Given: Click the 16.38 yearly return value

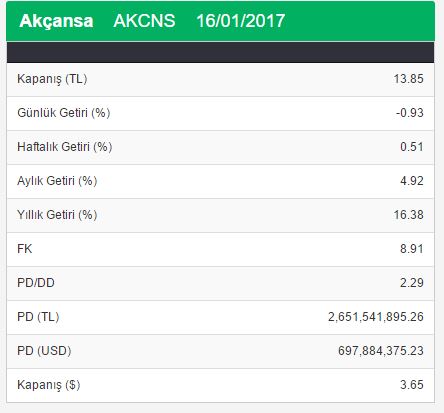Looking at the screenshot, I should pyautogui.click(x=409, y=215).
